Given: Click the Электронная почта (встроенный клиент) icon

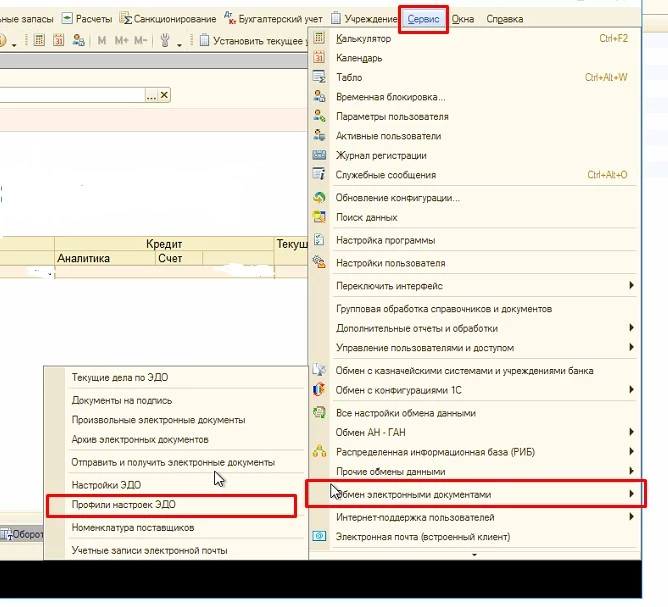Looking at the screenshot, I should [x=319, y=537].
